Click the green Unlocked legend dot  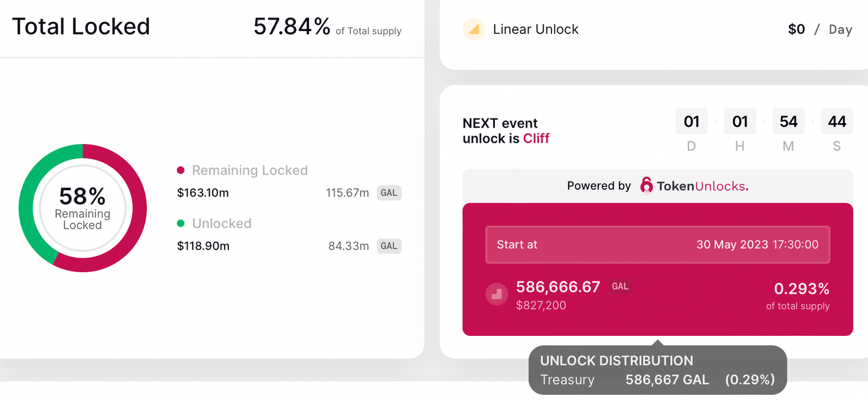pos(182,224)
